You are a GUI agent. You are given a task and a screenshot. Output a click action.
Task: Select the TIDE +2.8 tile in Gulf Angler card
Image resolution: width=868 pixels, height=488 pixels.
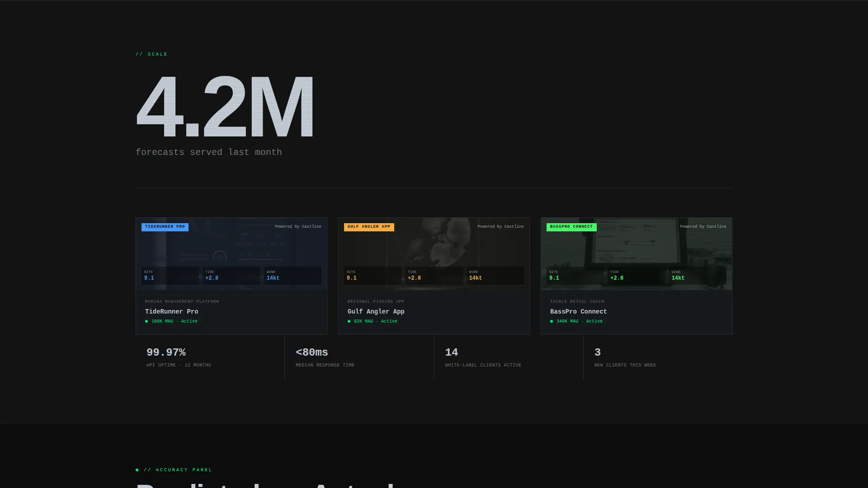click(x=434, y=276)
